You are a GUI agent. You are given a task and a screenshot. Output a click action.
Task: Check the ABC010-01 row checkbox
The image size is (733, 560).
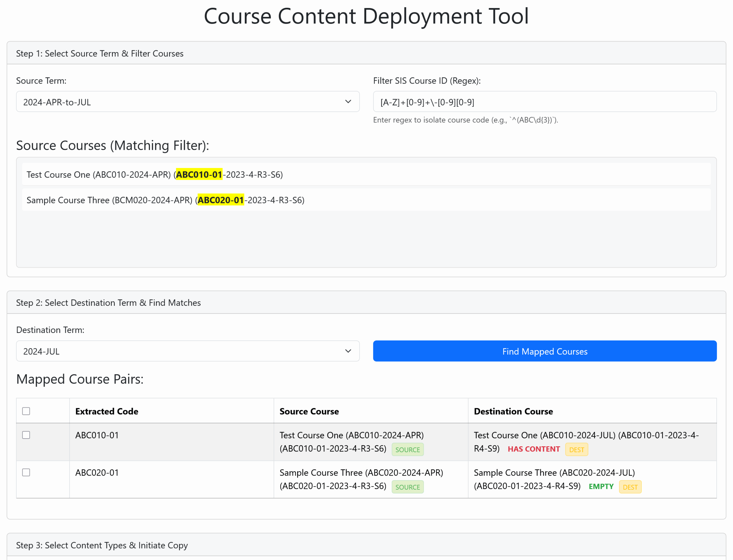click(x=26, y=435)
